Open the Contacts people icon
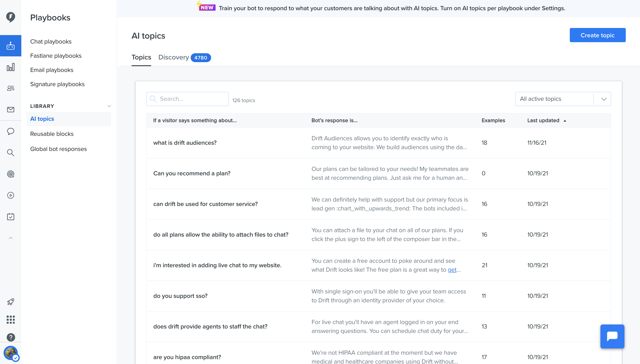This screenshot has width=640, height=364. pyautogui.click(x=10, y=88)
